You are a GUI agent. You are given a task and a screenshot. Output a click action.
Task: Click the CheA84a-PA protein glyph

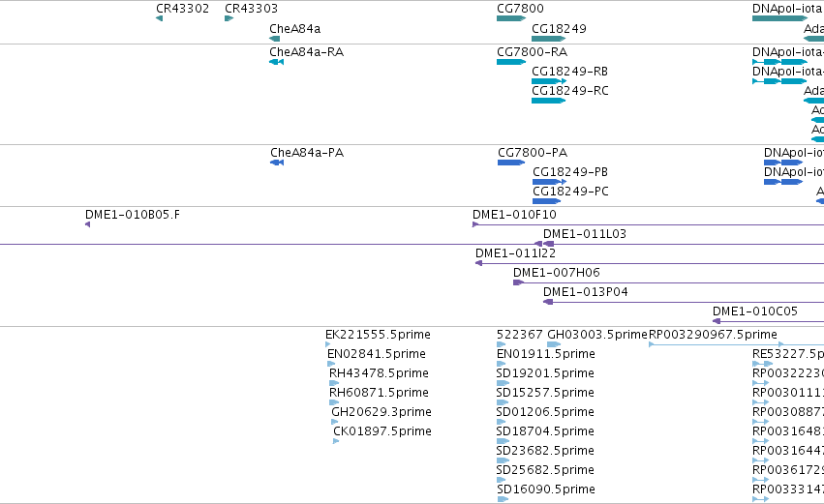point(277,163)
